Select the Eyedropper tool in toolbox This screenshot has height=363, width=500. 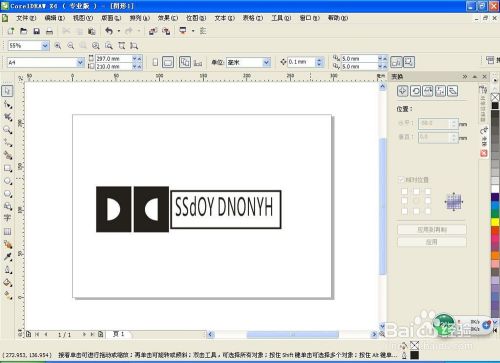(8, 256)
